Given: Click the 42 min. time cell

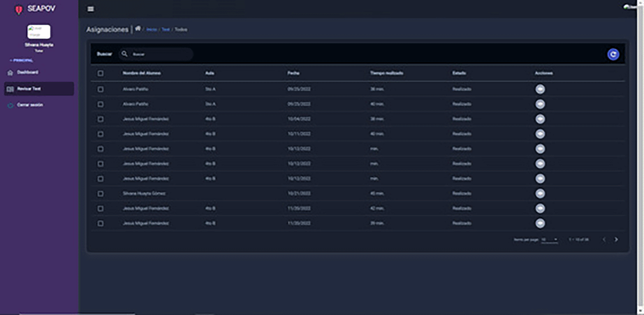Looking at the screenshot, I should click(x=377, y=208).
